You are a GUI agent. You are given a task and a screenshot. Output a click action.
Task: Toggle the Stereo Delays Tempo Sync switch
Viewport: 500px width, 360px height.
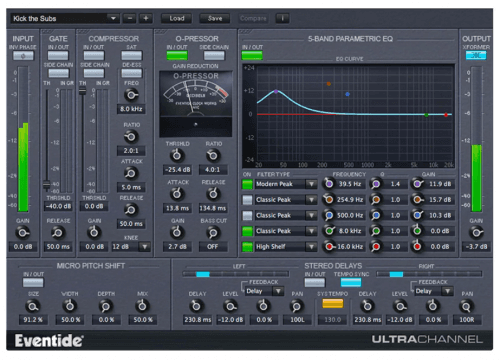tap(351, 283)
